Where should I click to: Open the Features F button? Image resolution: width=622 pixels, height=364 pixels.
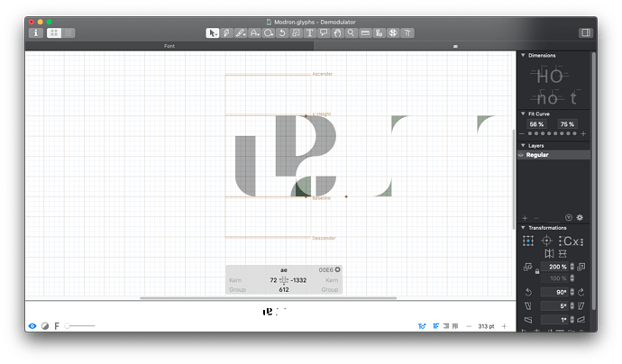57,326
